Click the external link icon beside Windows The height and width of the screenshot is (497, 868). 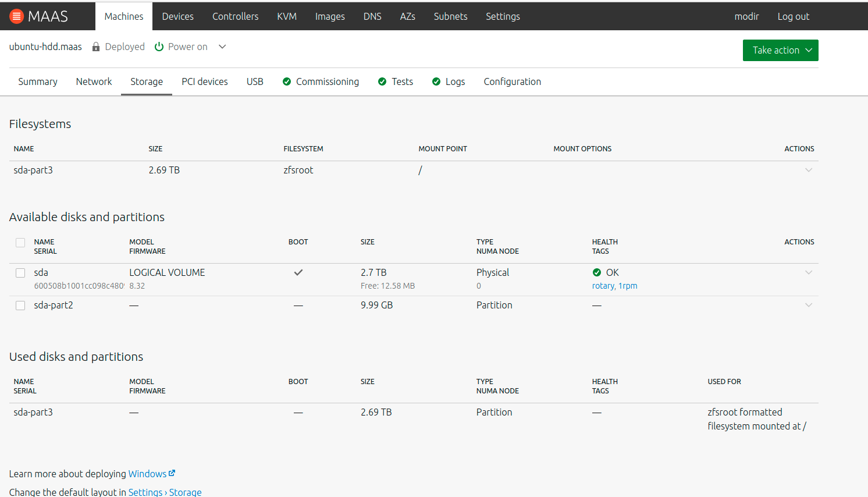click(x=172, y=473)
